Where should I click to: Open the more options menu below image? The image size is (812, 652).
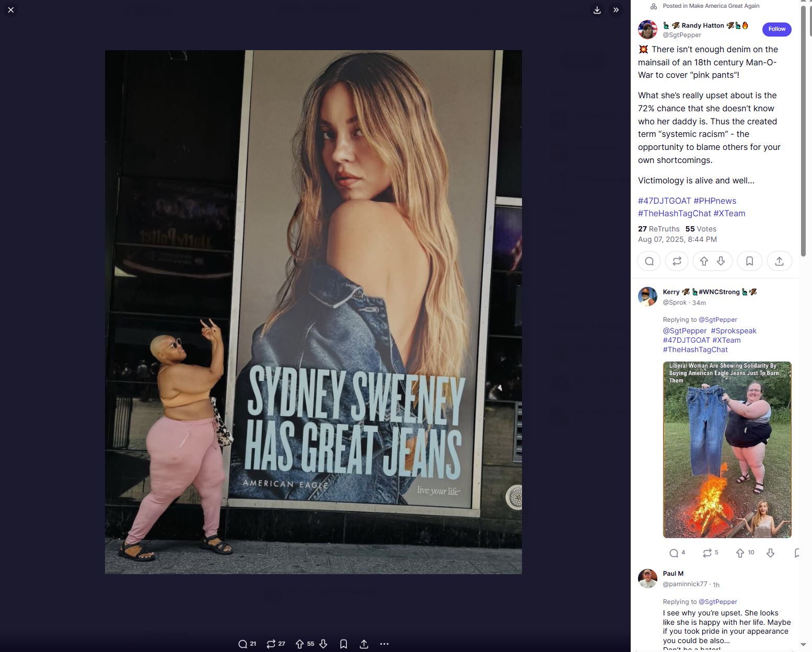384,644
